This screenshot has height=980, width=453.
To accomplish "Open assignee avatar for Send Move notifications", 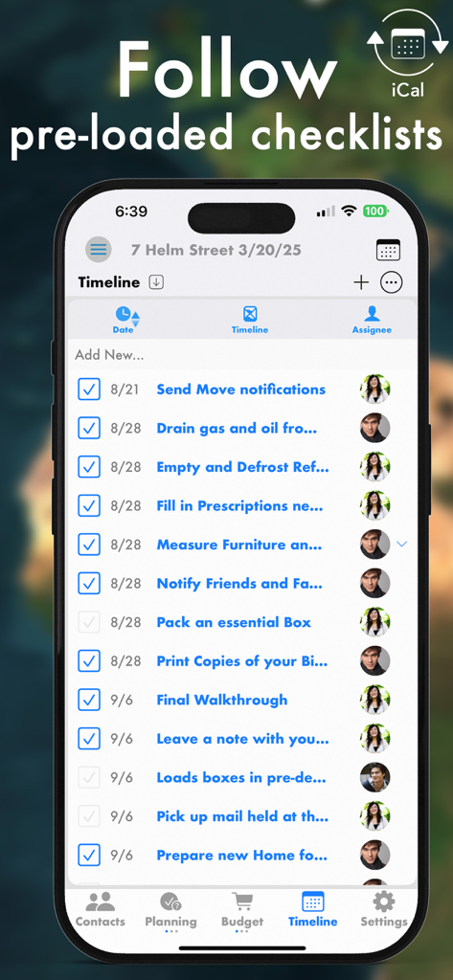I will [374, 390].
